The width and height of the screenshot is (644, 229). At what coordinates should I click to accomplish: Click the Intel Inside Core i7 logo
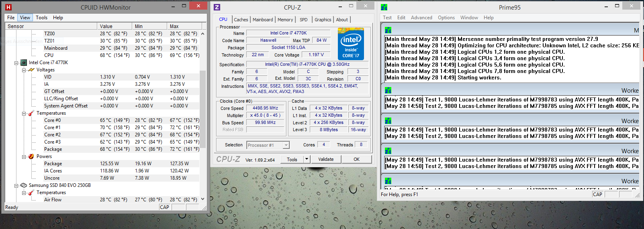point(351,44)
